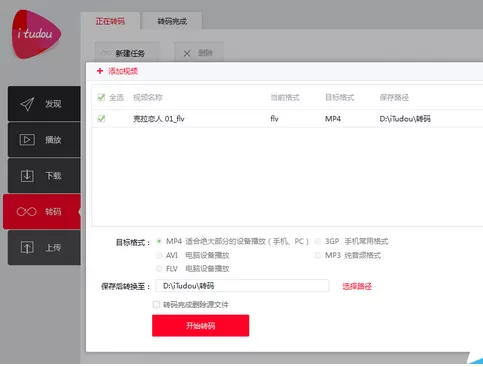Select the AVI format radio button

click(x=159, y=255)
